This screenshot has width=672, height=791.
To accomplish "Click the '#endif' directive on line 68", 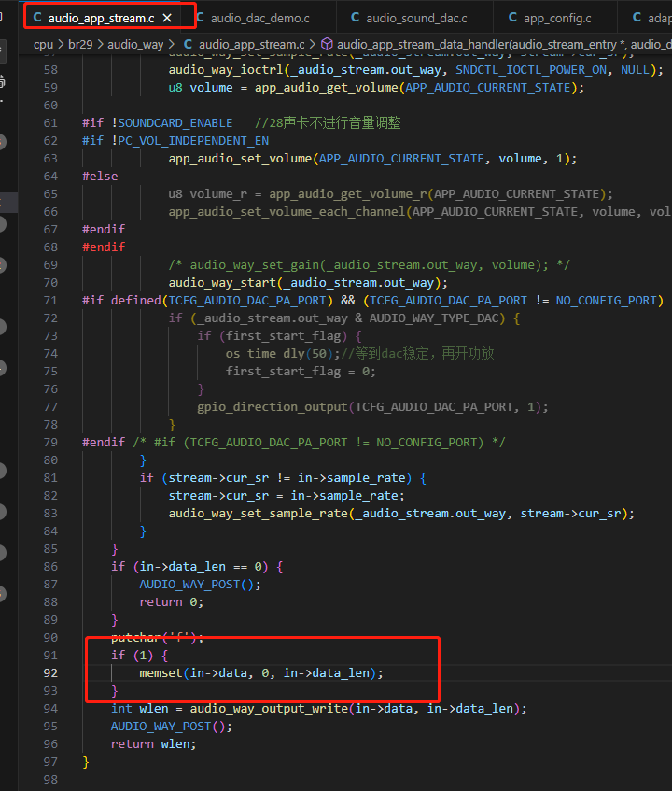I will (x=104, y=247).
